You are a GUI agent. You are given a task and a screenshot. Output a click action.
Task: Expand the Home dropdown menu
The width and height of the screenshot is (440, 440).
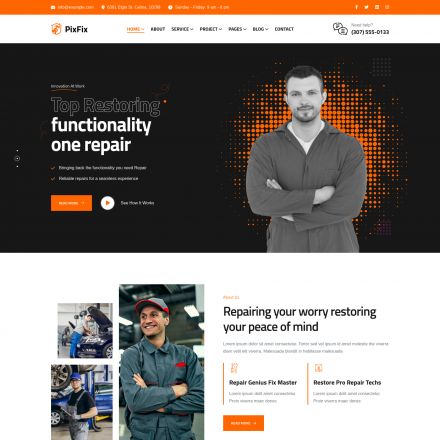point(135,29)
